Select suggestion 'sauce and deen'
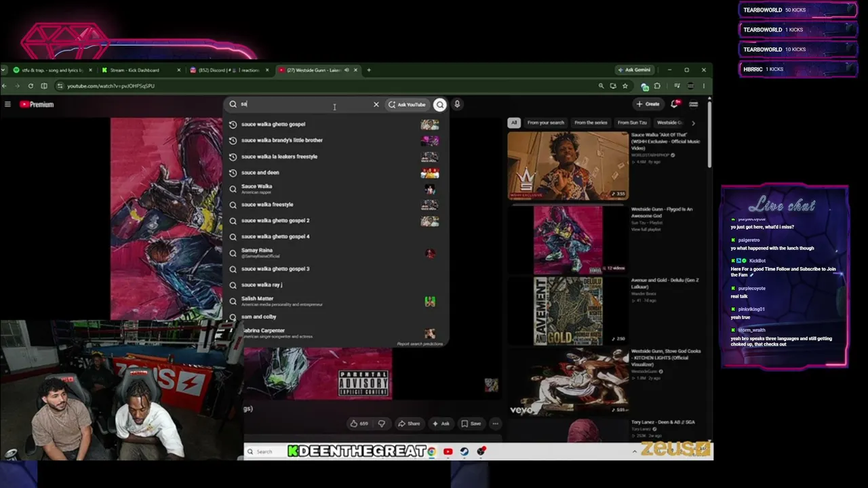 tap(336, 173)
